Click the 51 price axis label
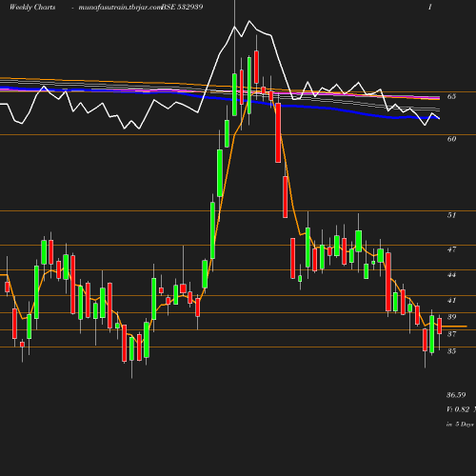Viewport: 476px width, 476px height. [452, 215]
